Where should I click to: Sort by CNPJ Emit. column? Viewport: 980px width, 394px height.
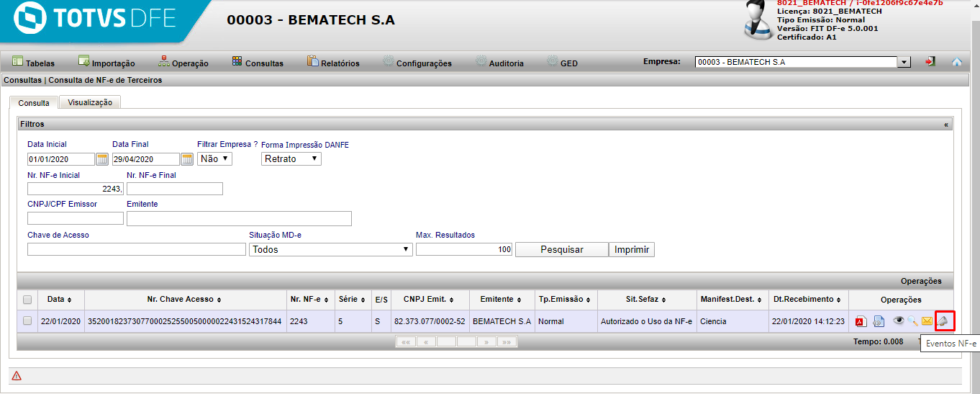pyautogui.click(x=429, y=299)
